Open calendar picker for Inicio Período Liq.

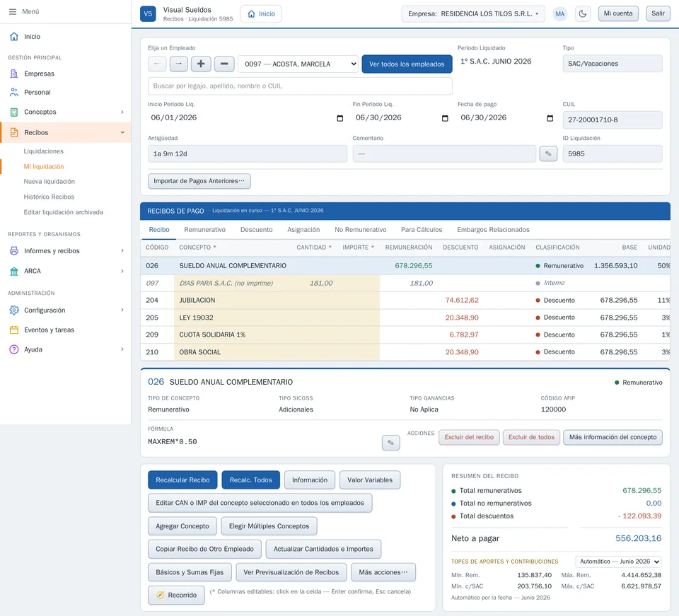340,118
